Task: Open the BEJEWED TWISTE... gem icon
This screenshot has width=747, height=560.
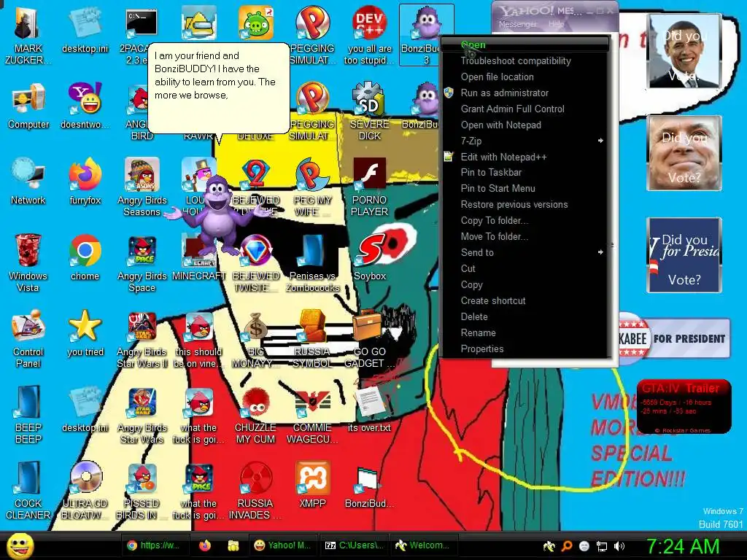Action: [256, 263]
